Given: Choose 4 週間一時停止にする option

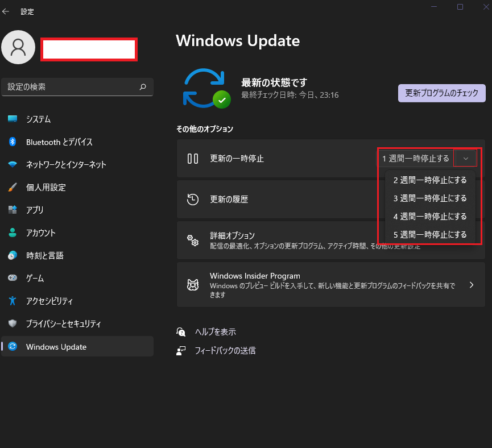Looking at the screenshot, I should coord(430,217).
